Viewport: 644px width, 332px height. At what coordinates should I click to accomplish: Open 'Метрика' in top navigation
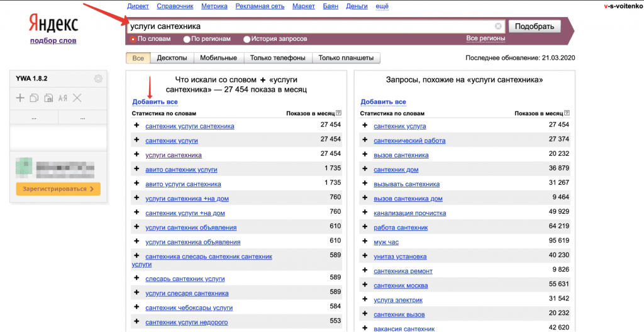pyautogui.click(x=215, y=6)
